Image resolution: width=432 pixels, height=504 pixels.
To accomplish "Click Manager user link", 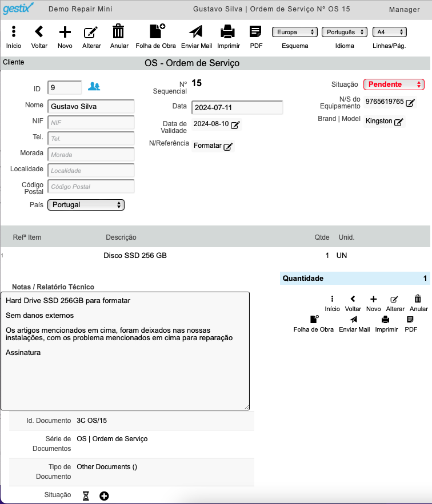I will coord(405,10).
